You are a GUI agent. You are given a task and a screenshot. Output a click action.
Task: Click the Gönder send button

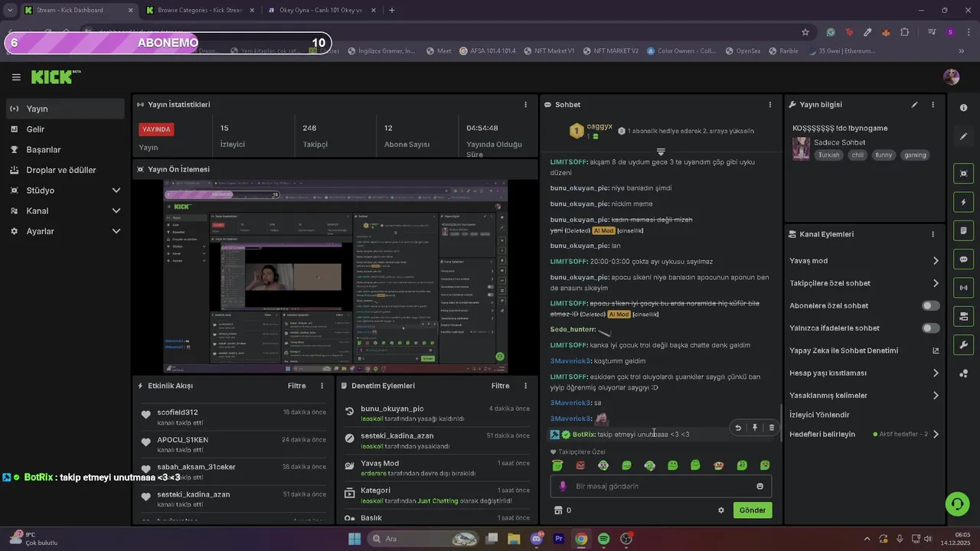[x=753, y=510]
